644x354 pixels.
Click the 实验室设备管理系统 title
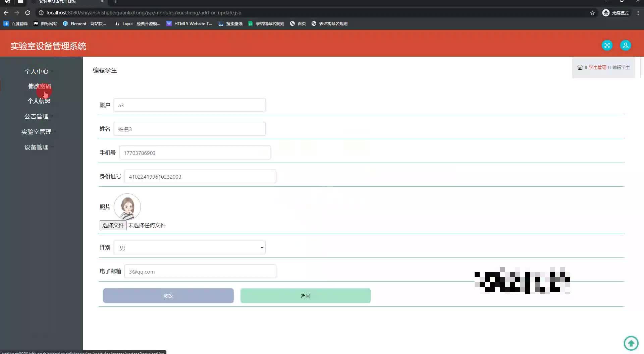(48, 46)
